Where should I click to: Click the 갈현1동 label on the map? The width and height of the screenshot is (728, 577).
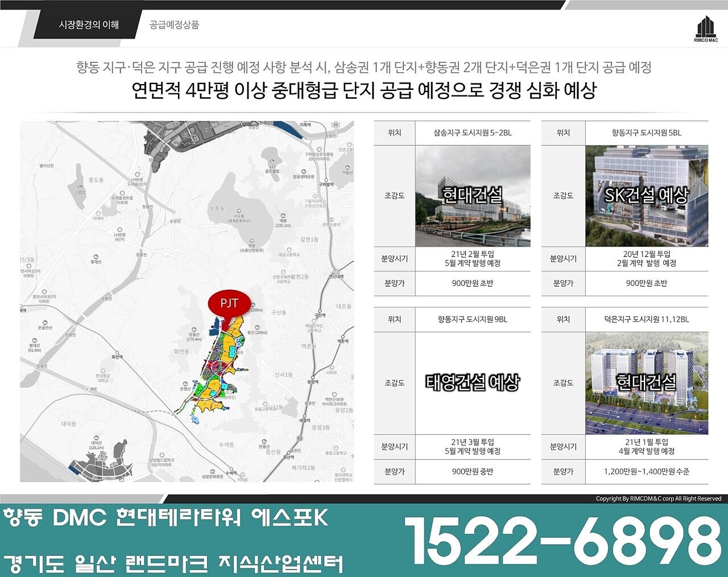(x=309, y=240)
